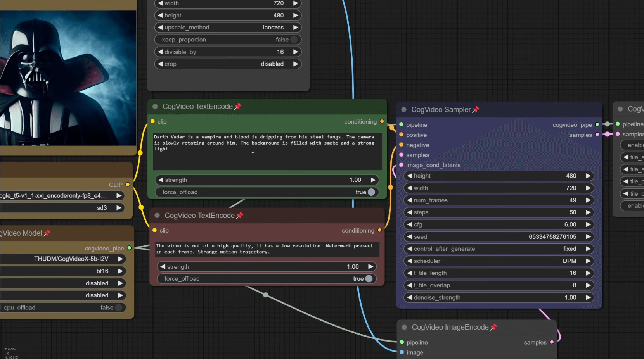This screenshot has height=359, width=644.
Task: Click pin icon on red CogVideo TextEncode node
Action: pos(240,216)
